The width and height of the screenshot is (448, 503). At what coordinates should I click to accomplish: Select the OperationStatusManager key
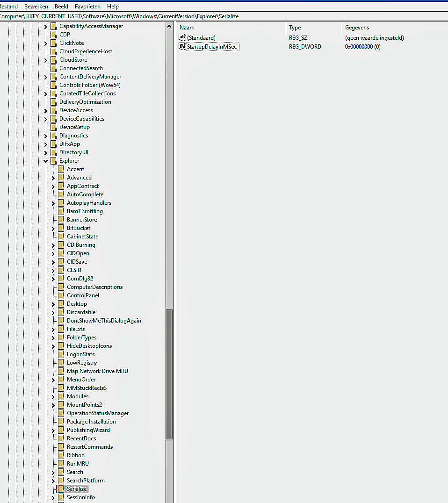[x=98, y=413]
